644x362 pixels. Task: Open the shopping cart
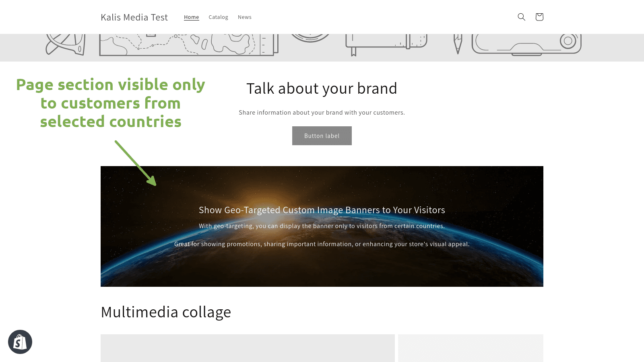539,17
